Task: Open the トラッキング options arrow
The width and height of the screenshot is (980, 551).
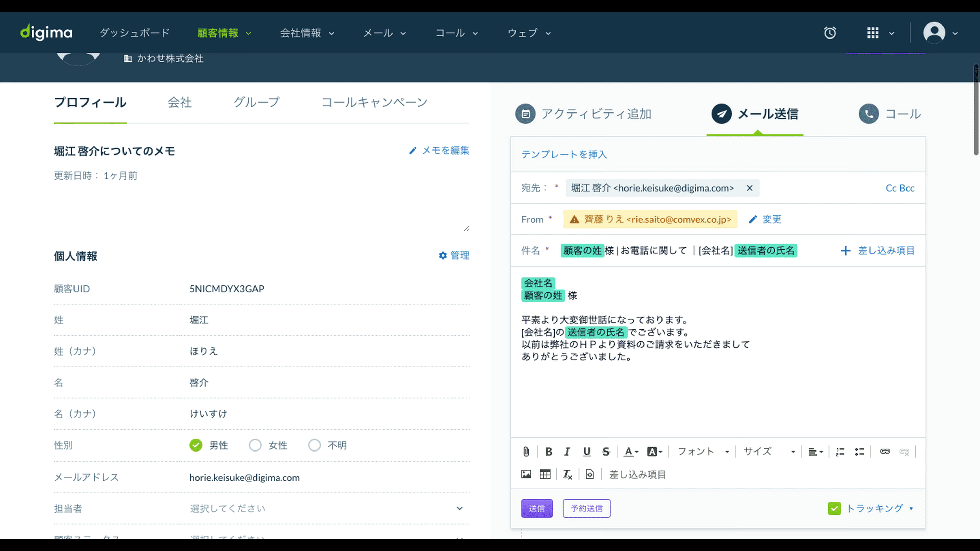Action: [x=911, y=509]
